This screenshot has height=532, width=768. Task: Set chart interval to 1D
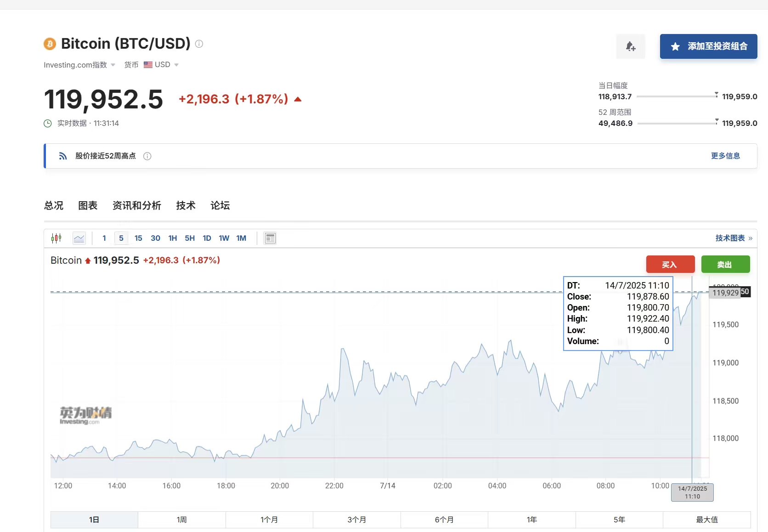pos(207,238)
